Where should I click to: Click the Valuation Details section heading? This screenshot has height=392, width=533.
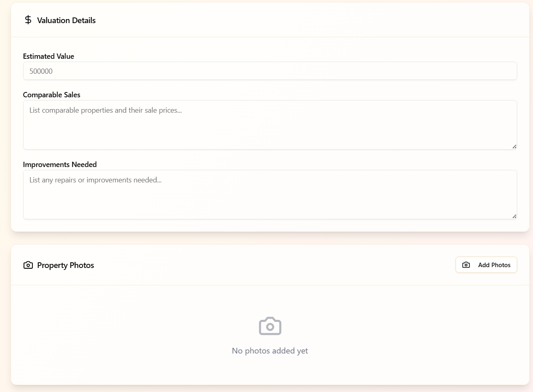67,20
